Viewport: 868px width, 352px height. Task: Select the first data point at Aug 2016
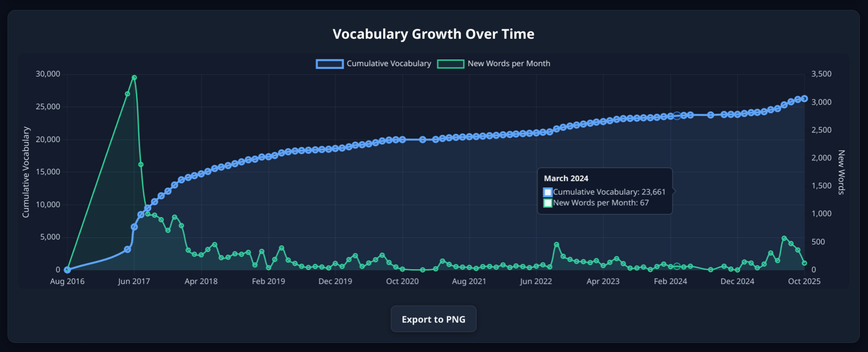[x=67, y=270]
